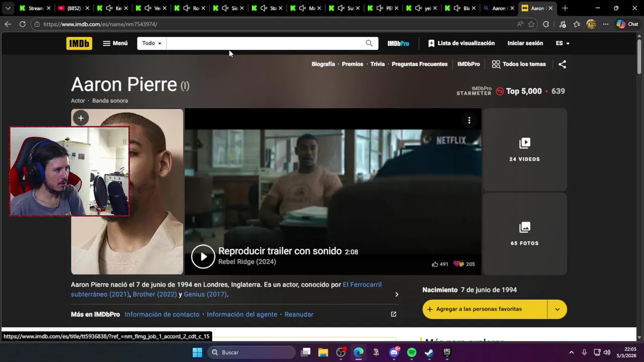Open a new browser tab
This screenshot has height=362, width=644.
click(565, 8)
